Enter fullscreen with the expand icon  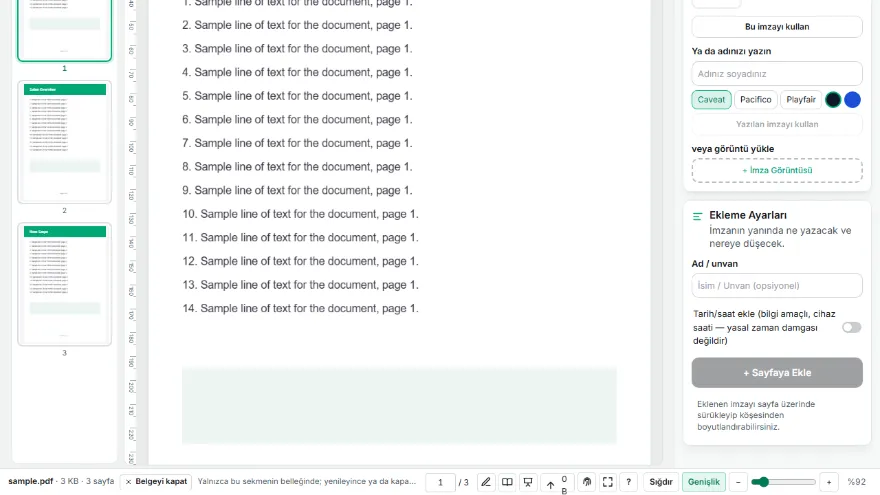[x=608, y=482]
